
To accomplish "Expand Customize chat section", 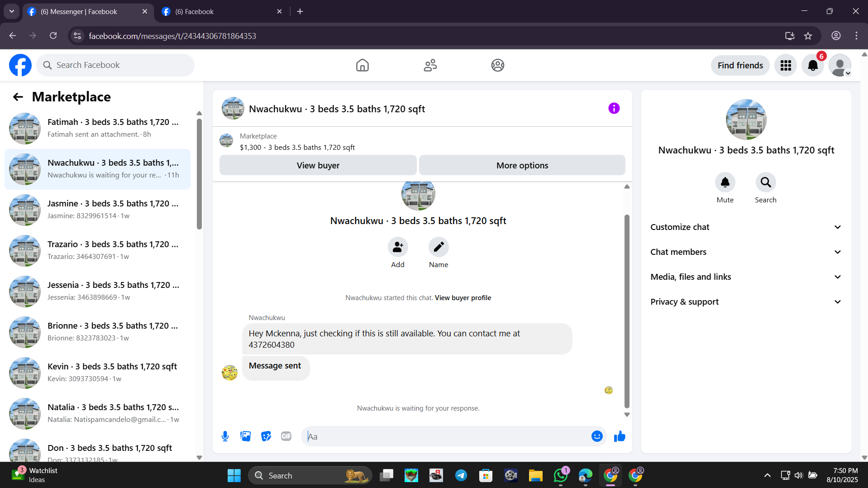I will point(746,227).
